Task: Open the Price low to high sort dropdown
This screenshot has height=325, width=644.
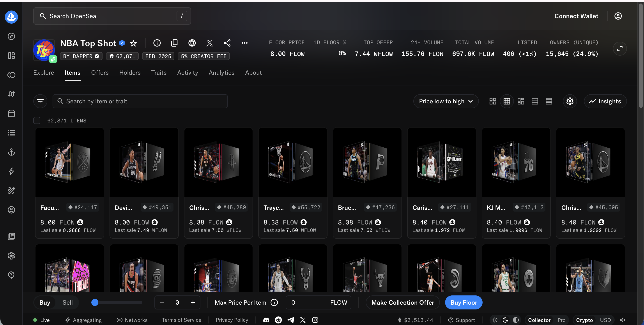Action: (446, 101)
